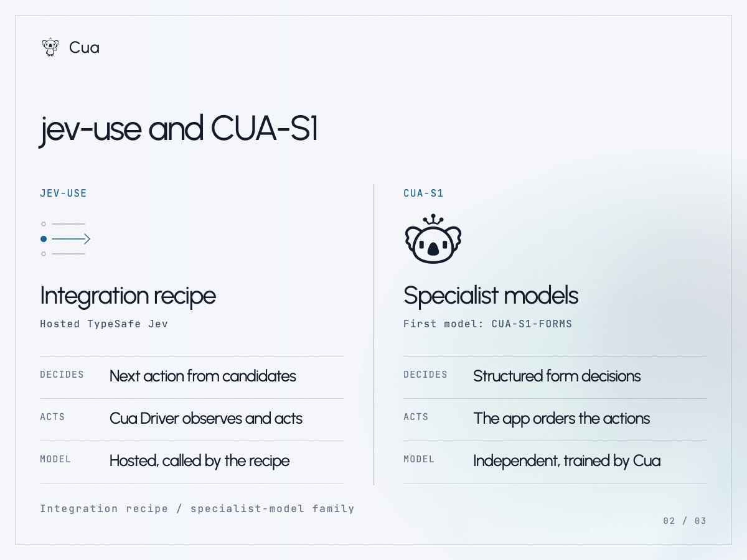Click "First model: CUA-S1-FORMS" subtitle

(x=487, y=324)
